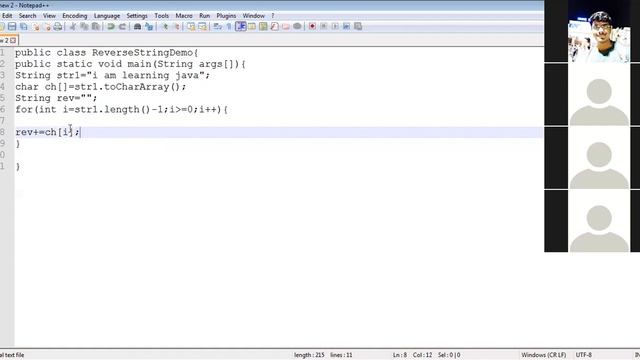Save the current recorded macro icon
The width and height of the screenshot is (640, 360).
(x=358, y=27)
